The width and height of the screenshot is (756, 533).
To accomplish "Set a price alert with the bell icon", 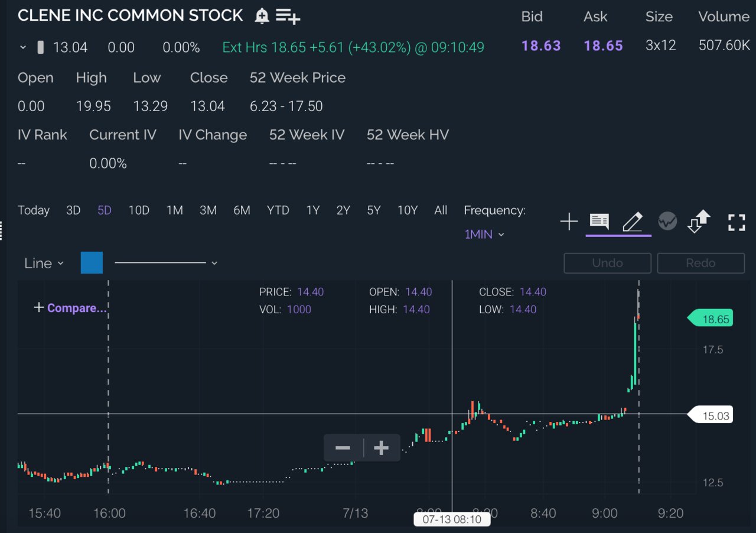I will 262,16.
